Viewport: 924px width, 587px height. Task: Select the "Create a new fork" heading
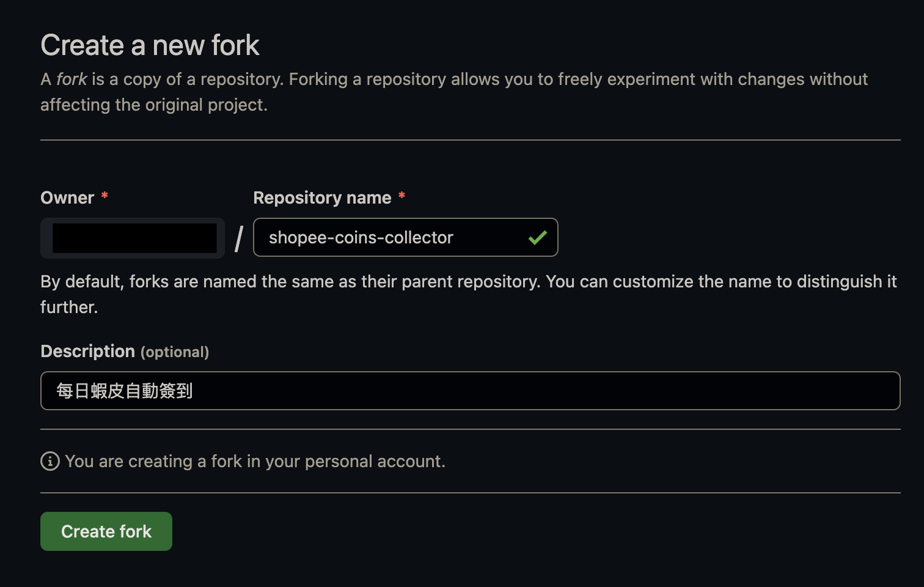(x=150, y=45)
